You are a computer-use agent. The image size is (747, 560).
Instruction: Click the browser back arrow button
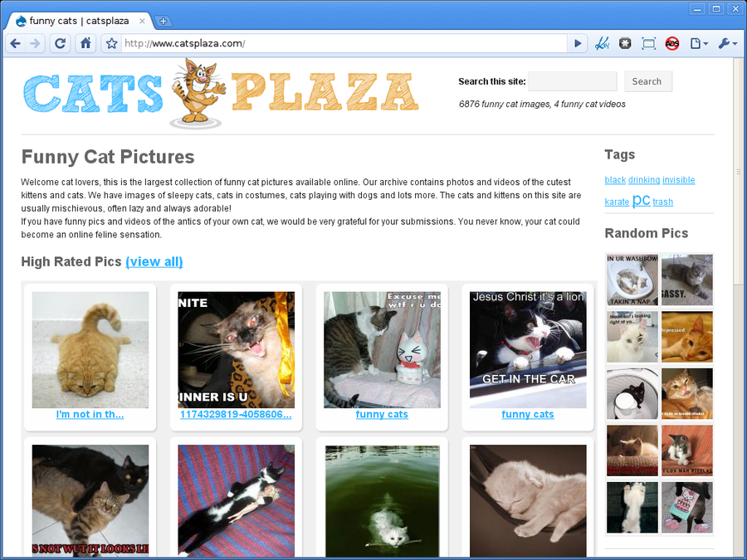click(15, 44)
